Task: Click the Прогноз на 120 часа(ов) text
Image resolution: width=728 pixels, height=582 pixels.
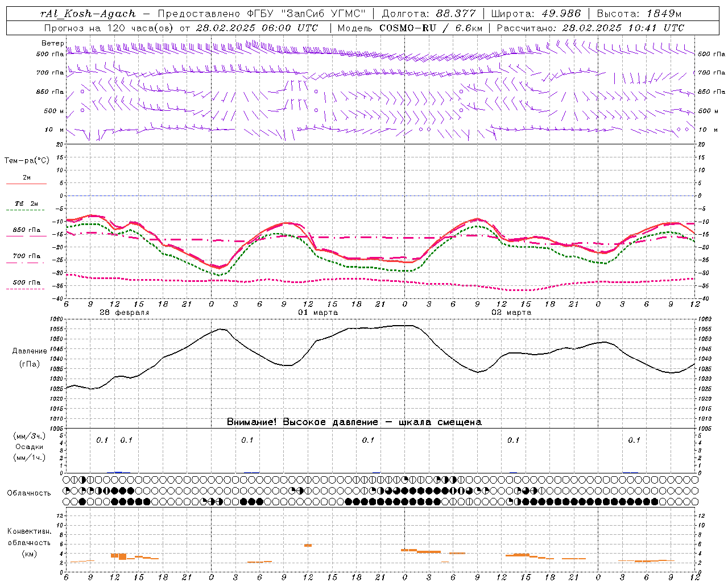Action: (x=110, y=28)
